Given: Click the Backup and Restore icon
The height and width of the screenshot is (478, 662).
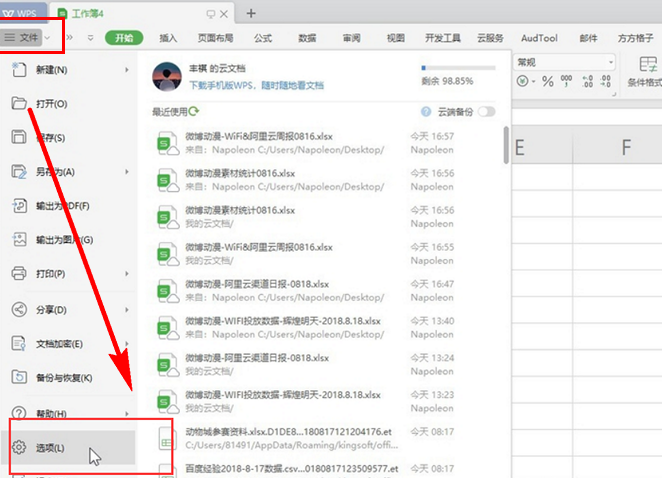Looking at the screenshot, I should (x=19, y=377).
